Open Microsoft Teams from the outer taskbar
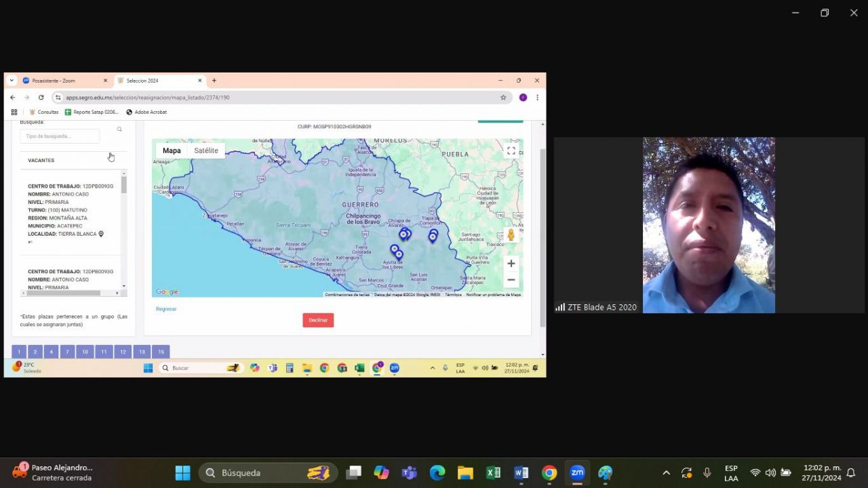The image size is (868, 488). pos(409,472)
